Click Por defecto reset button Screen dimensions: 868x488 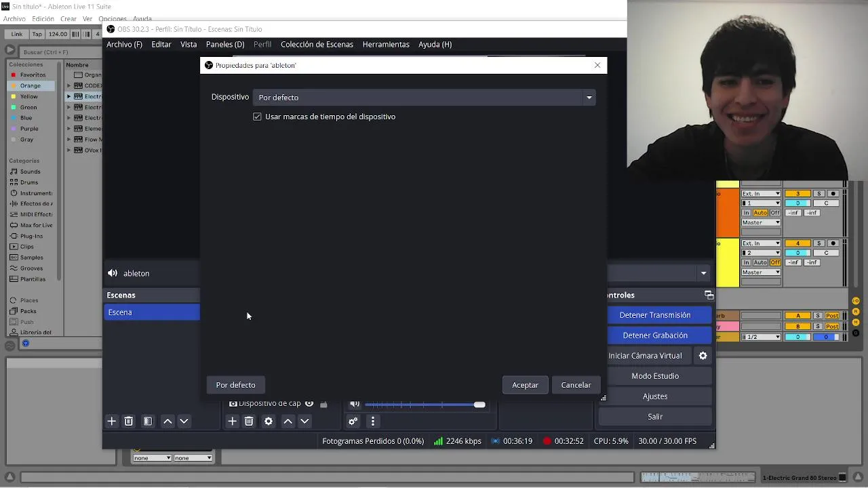236,385
